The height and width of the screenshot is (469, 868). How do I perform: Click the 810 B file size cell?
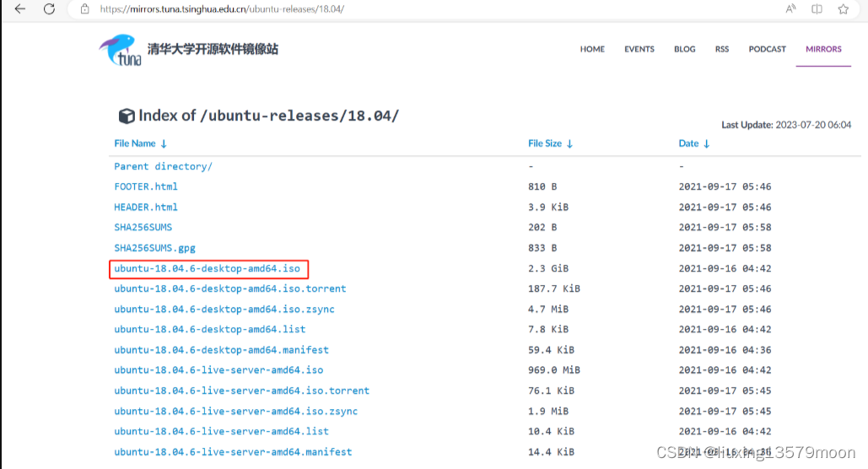[542, 186]
